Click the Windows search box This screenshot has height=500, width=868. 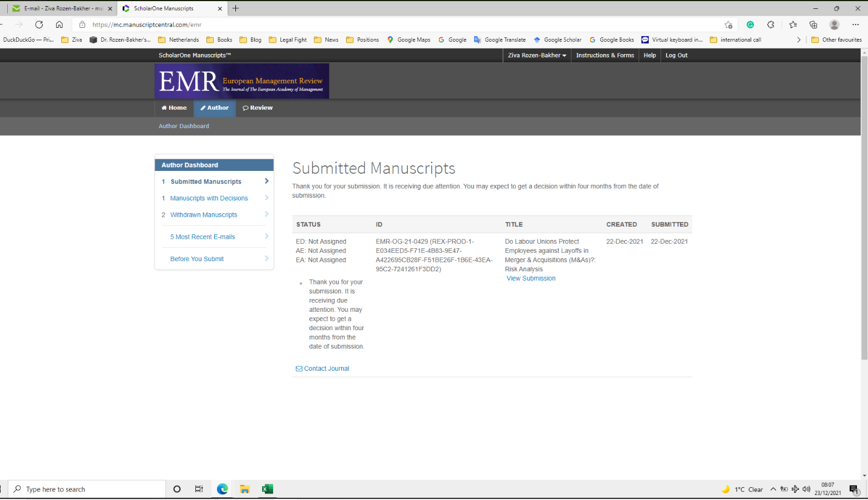[87, 489]
